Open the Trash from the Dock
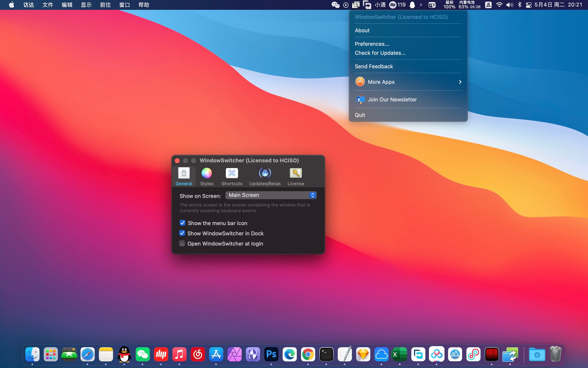588x368 pixels. [x=556, y=354]
